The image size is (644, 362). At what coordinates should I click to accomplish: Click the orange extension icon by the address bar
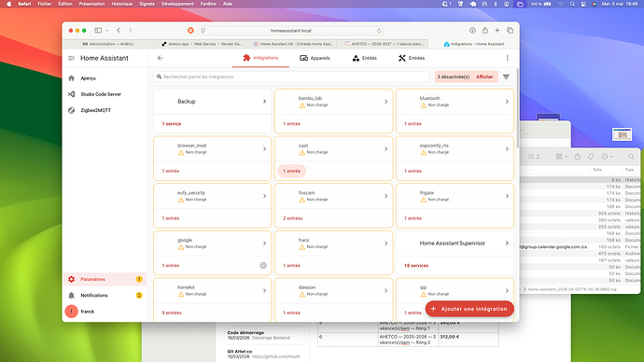point(190,31)
